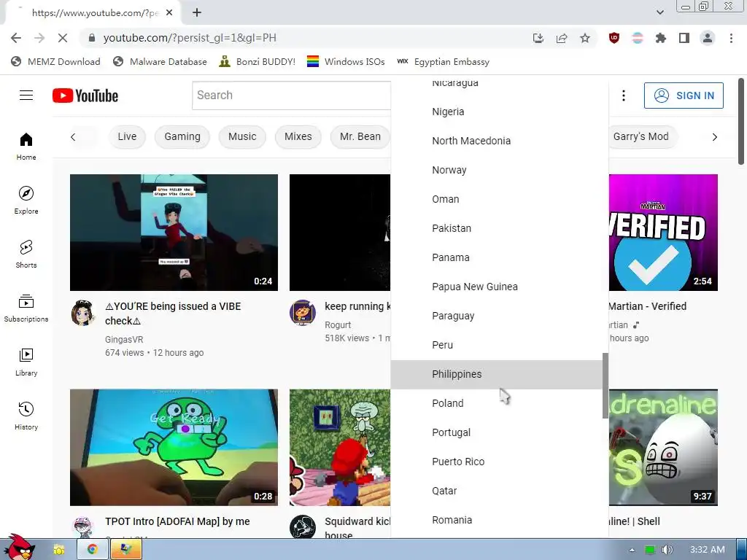
Task: Choose Philippines from the location list
Action: pos(496,374)
